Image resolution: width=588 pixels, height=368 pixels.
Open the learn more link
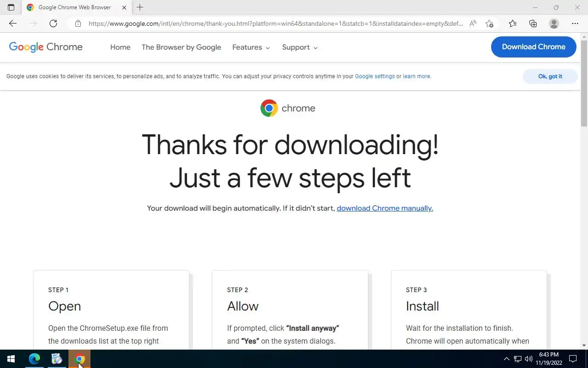click(x=417, y=76)
